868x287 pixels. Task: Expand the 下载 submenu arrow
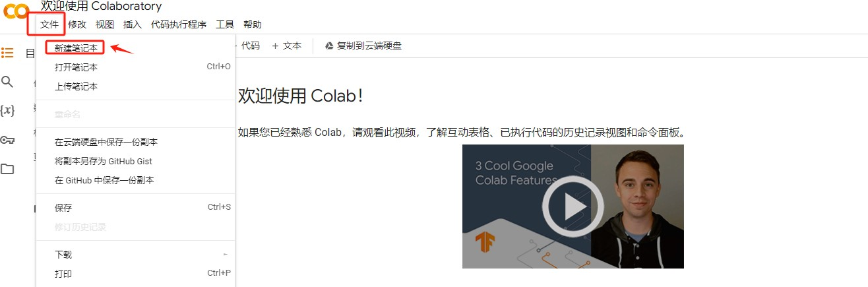(226, 255)
